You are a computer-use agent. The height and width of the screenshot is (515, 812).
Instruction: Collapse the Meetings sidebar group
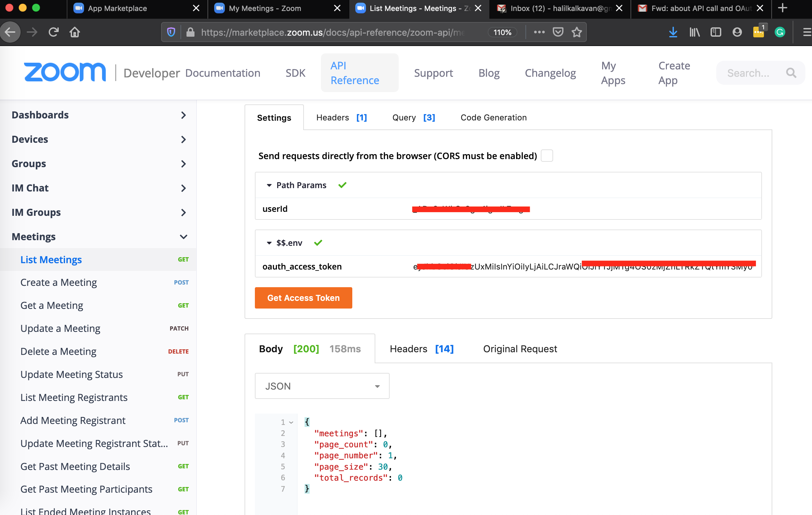pyautogui.click(x=183, y=237)
